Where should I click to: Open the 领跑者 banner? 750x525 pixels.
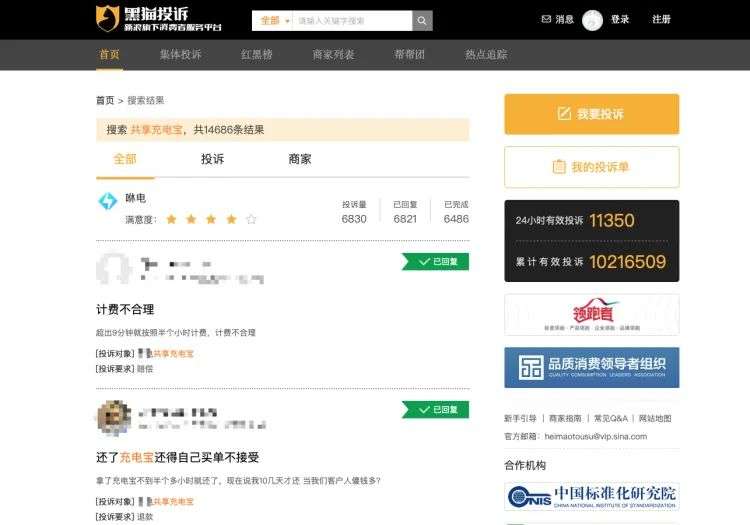click(x=592, y=315)
